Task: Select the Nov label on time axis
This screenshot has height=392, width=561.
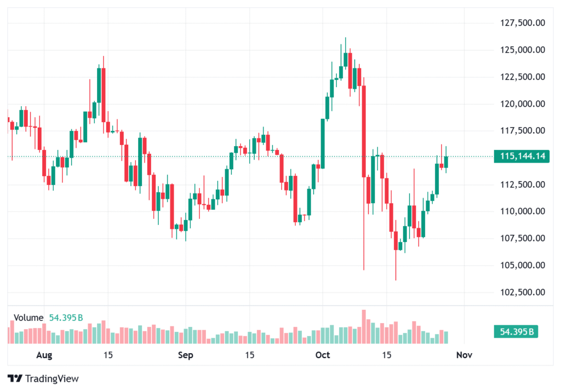Action: [464, 355]
